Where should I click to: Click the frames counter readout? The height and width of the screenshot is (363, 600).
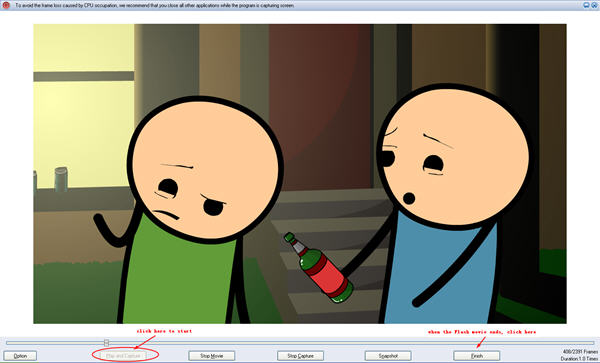click(x=580, y=352)
